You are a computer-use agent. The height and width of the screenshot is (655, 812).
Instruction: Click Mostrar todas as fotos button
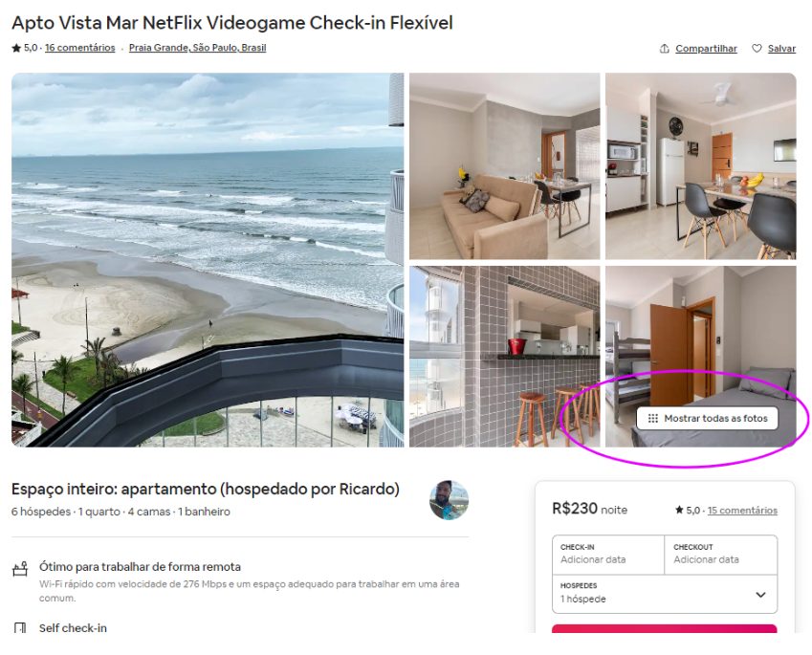707,419
